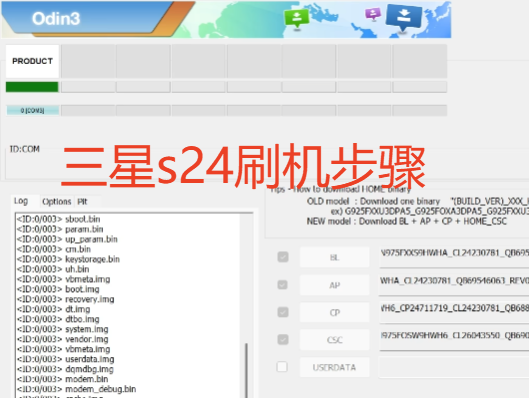Click the CP file path field
Image resolution: width=529 pixels, height=398 pixels.
tap(454, 312)
